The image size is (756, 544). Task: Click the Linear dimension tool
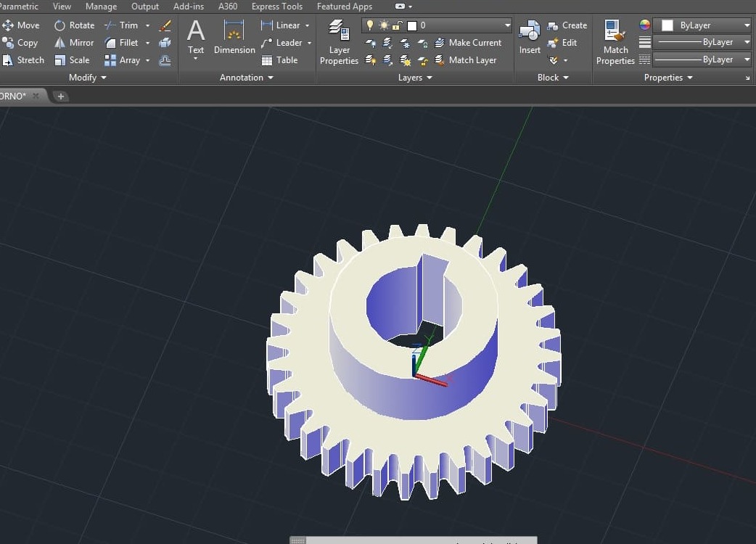[x=281, y=25]
